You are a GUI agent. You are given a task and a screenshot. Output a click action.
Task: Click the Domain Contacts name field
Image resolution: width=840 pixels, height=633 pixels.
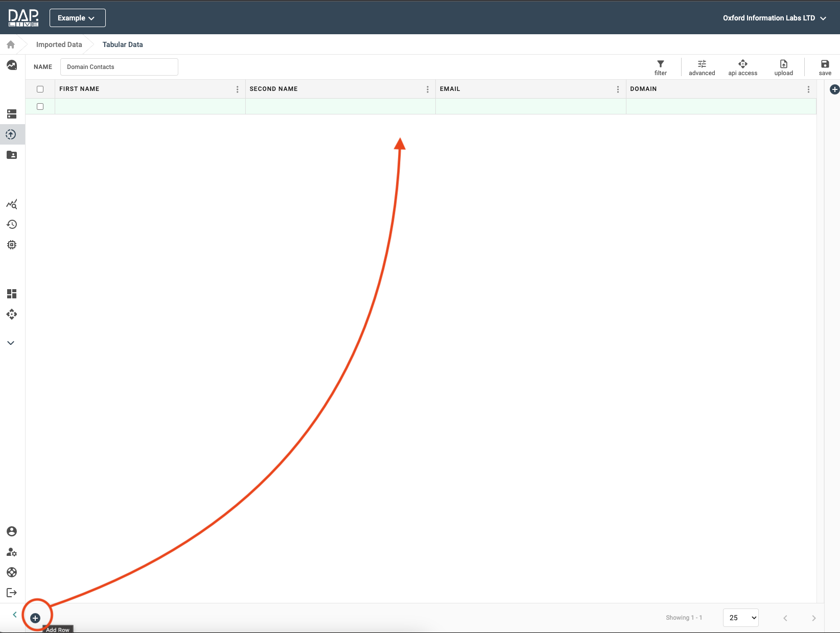click(119, 67)
